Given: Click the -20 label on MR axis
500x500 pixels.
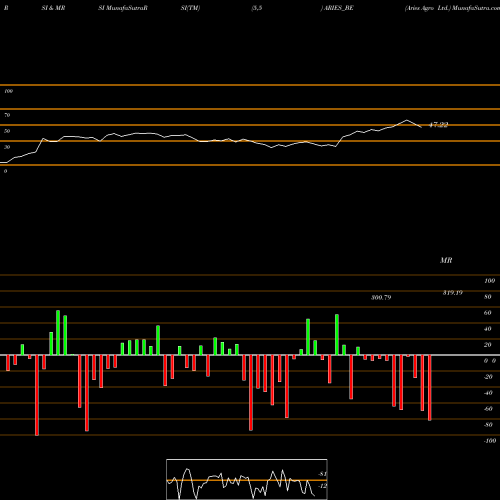Looking at the screenshot, I should [x=488, y=377].
